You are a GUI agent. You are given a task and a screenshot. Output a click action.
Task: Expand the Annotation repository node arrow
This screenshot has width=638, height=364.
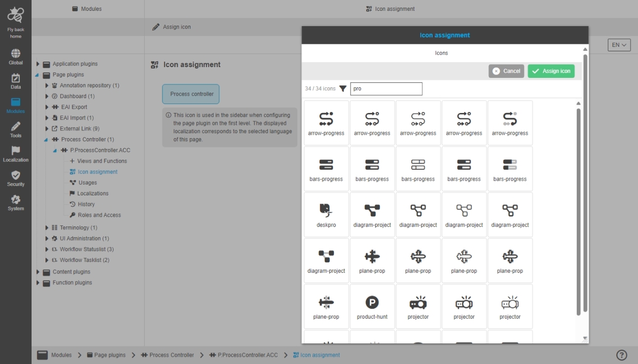47,86
